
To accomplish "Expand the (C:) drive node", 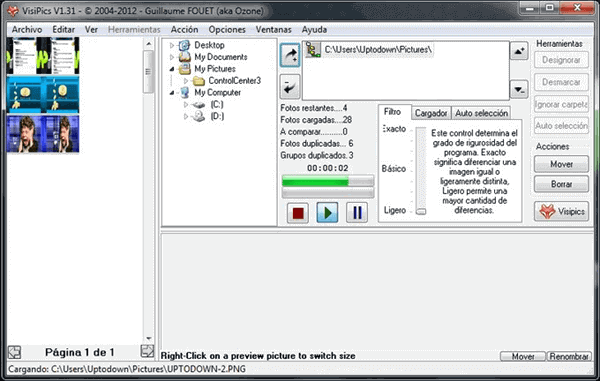I will pos(186,104).
